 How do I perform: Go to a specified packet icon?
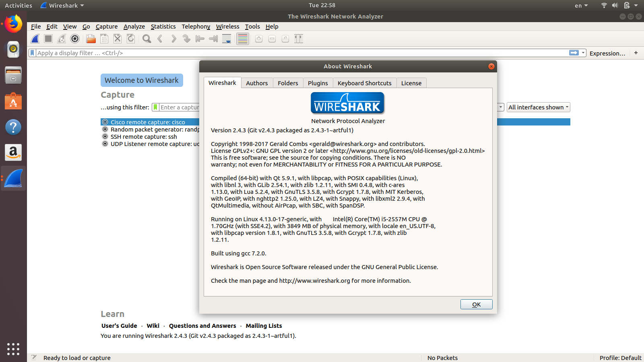[x=187, y=39]
